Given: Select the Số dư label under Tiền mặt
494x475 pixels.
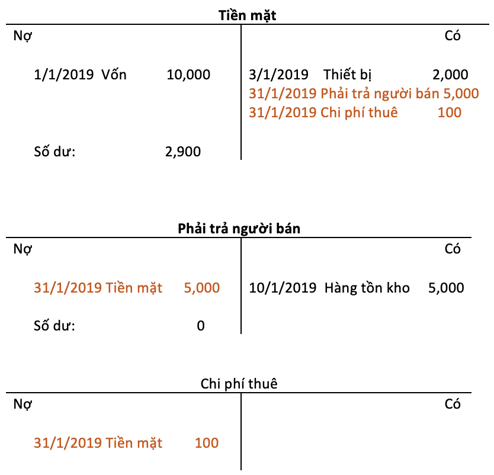Looking at the screenshot, I should [55, 152].
